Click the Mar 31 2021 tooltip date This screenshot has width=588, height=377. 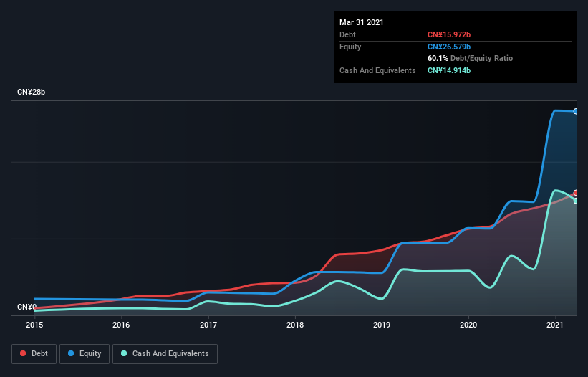[362, 22]
